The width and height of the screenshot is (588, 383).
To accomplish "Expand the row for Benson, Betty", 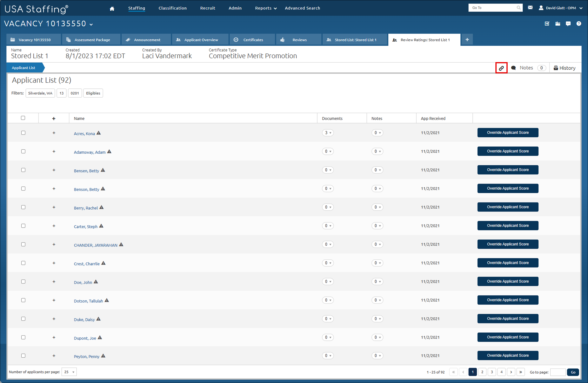I will pos(54,189).
